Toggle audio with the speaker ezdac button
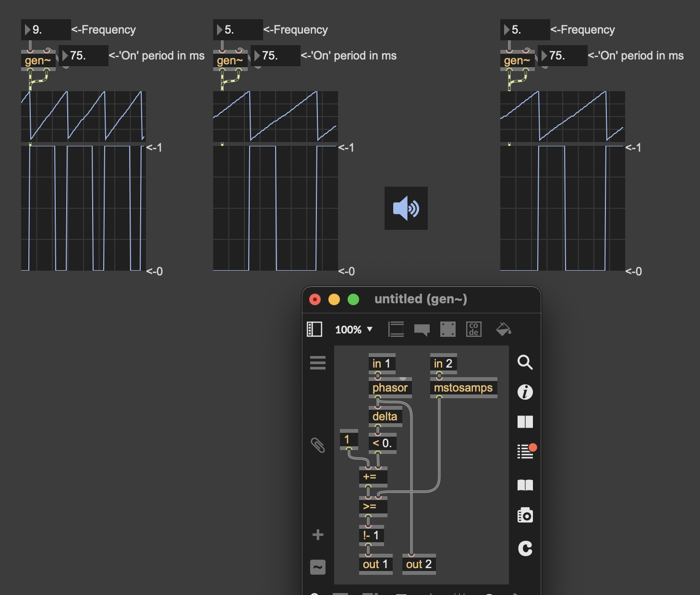This screenshot has height=595, width=700. (x=406, y=208)
